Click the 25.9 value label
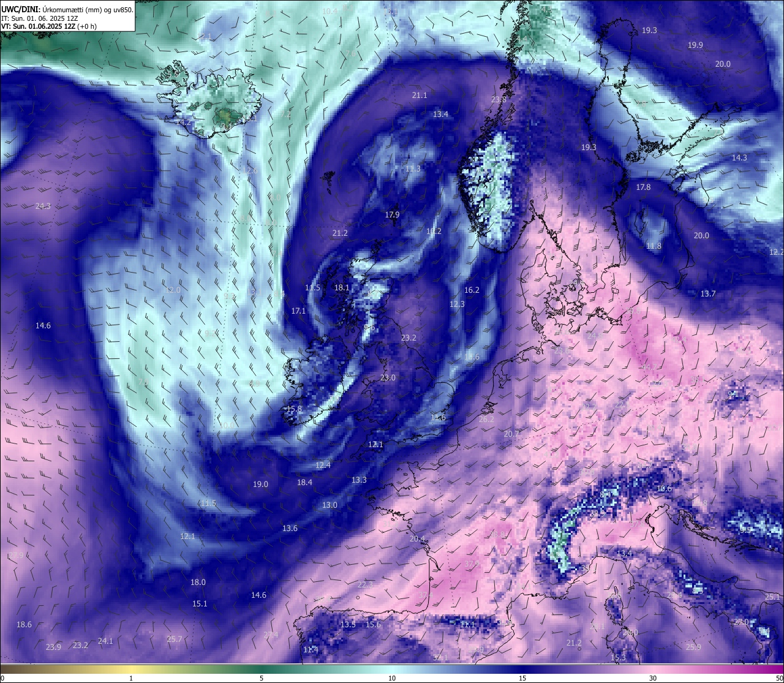The width and height of the screenshot is (784, 683). click(x=693, y=647)
